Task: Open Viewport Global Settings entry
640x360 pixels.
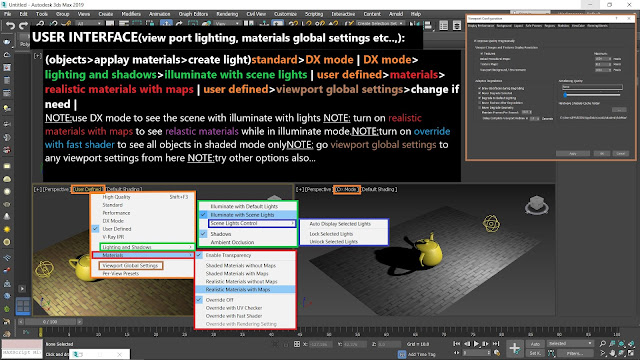Action: tap(131, 266)
